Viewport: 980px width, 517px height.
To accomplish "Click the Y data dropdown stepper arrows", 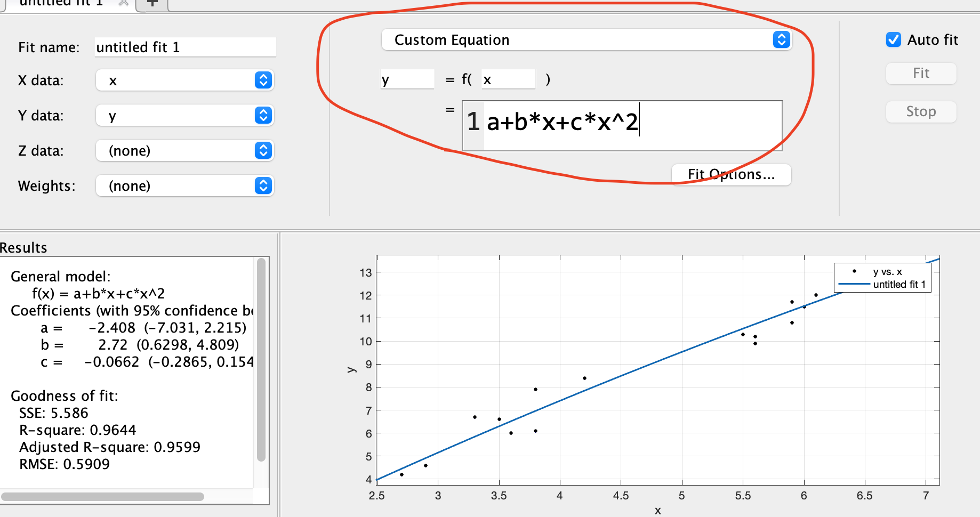I will click(x=262, y=116).
